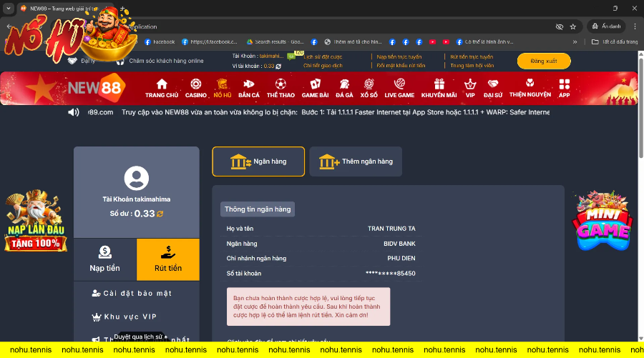Image resolution: width=644 pixels, height=358 pixels.
Task: Select the Bắn Cá fish icon
Action: click(249, 84)
